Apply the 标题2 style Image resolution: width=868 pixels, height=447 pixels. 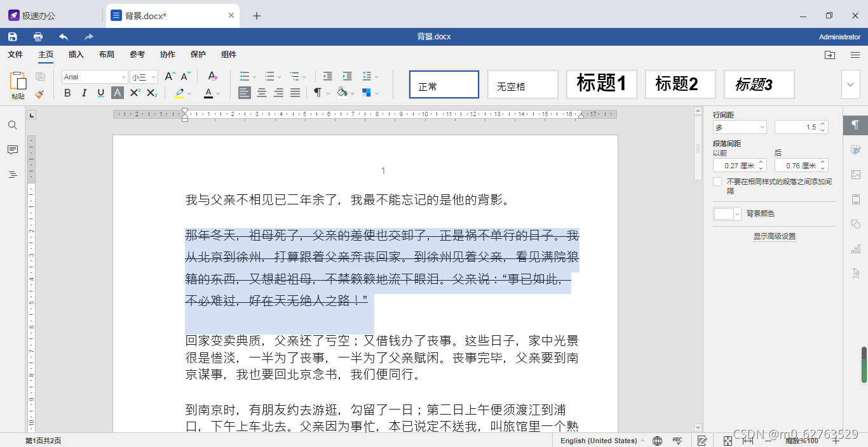pos(681,84)
